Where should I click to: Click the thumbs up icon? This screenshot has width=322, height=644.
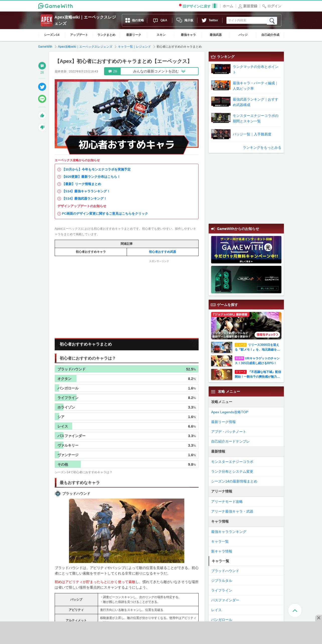point(42,115)
